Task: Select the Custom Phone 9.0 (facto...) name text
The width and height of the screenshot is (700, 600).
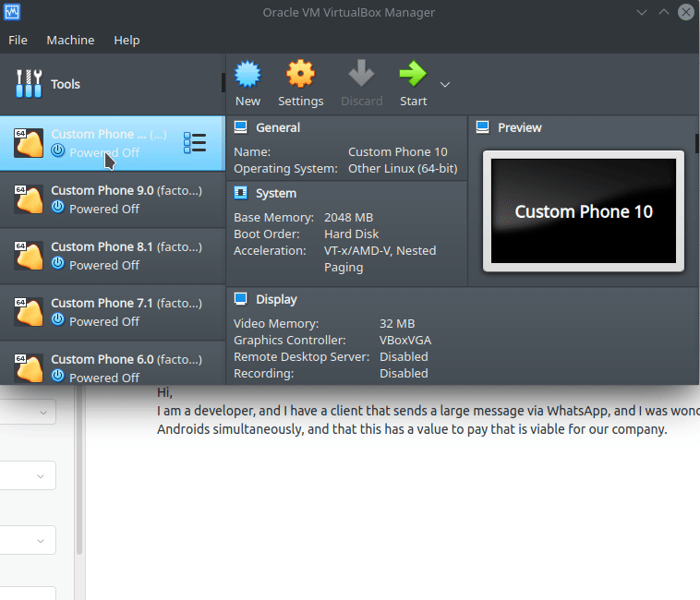Action: [127, 190]
